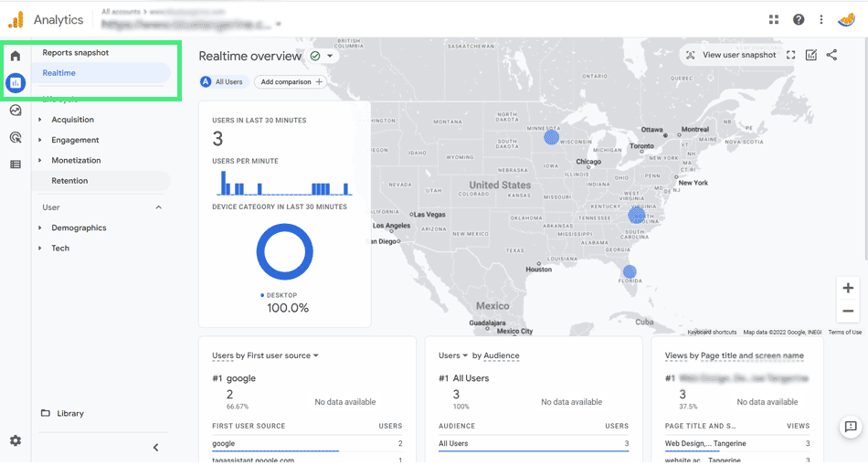Open the Configure table icon in left rail
868x466 pixels.
[x=16, y=164]
